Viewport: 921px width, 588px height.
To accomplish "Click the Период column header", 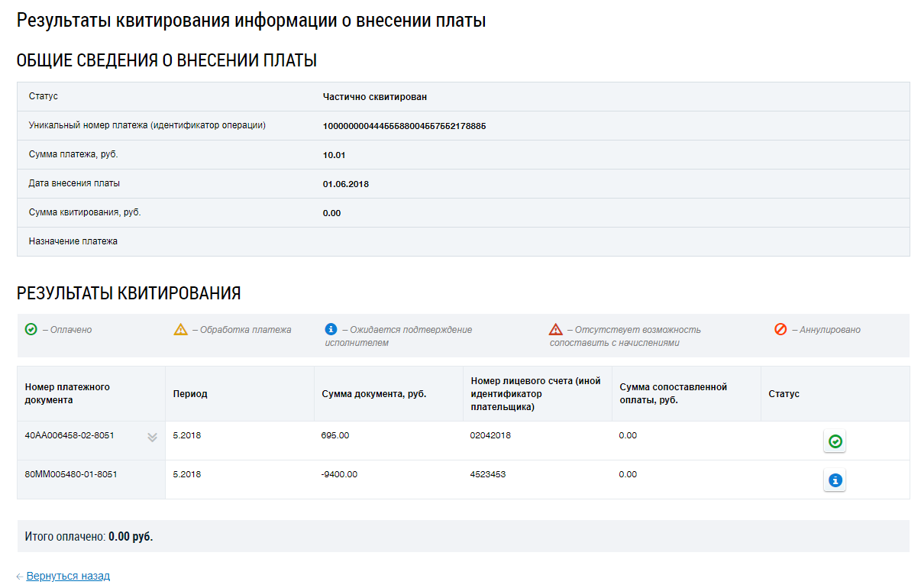I will [190, 394].
